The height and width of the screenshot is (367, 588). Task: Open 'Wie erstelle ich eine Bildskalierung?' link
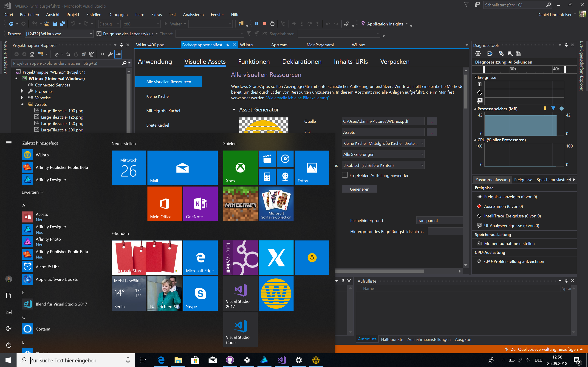[x=298, y=98]
